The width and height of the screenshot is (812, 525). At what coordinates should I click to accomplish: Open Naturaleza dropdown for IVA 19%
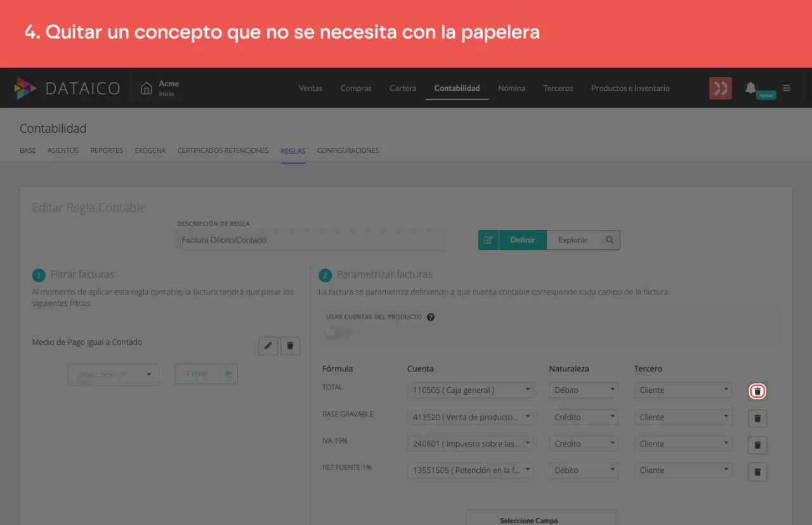[584, 444]
